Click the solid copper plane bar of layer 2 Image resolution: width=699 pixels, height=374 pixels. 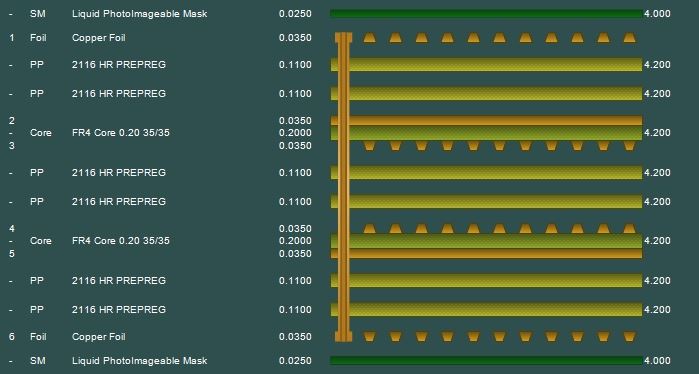pyautogui.click(x=486, y=120)
